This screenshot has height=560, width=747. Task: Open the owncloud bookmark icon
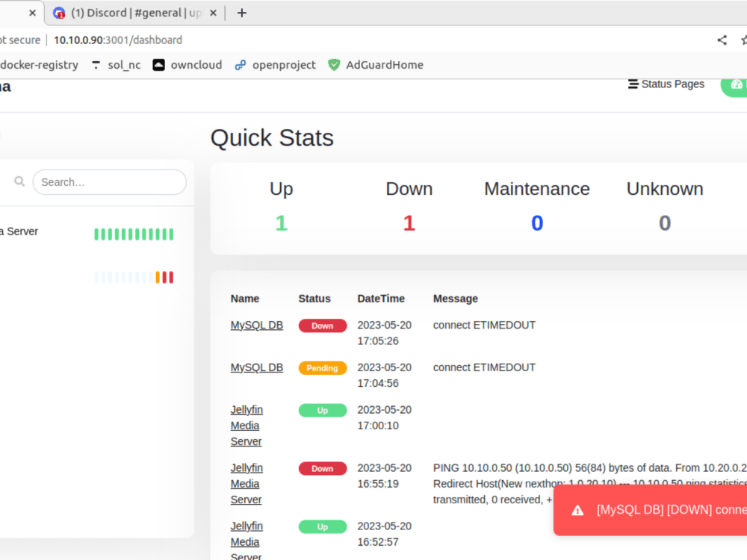(x=158, y=65)
